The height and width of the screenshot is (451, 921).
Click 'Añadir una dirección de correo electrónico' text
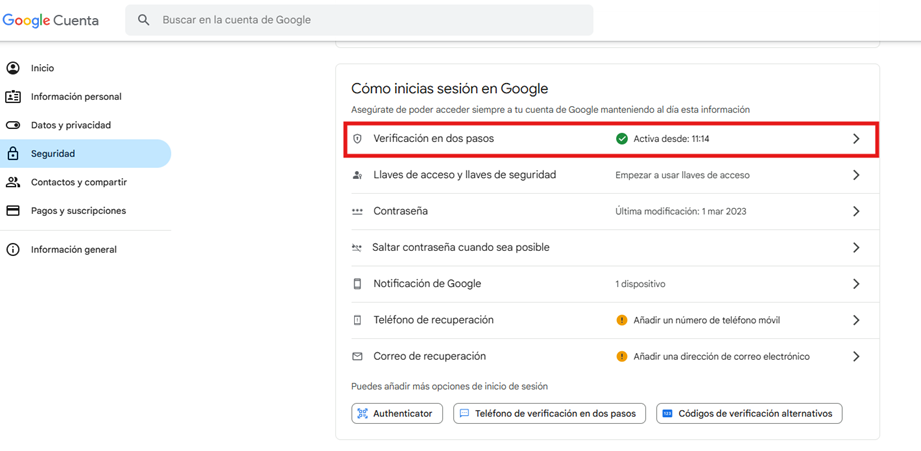point(721,356)
